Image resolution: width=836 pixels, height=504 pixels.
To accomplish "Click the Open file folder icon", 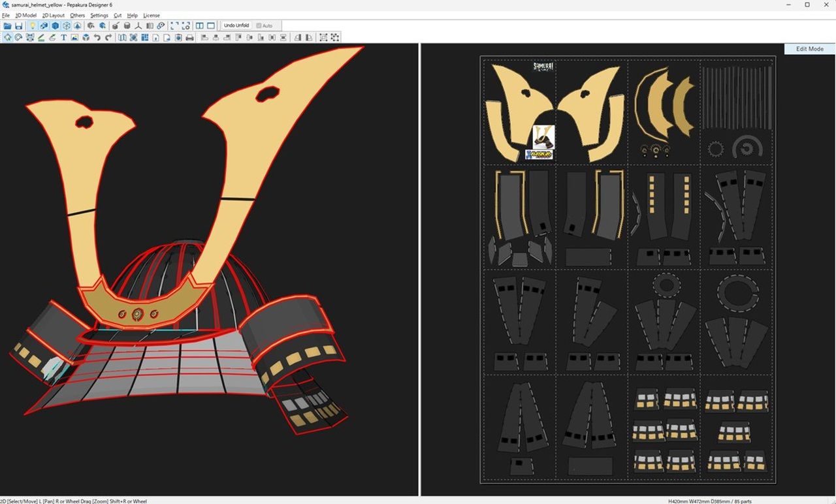I will 8,26.
